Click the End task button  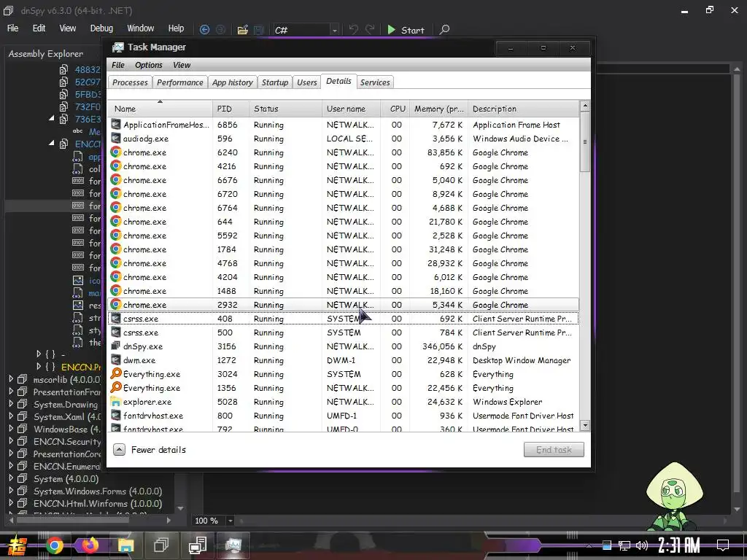point(554,449)
